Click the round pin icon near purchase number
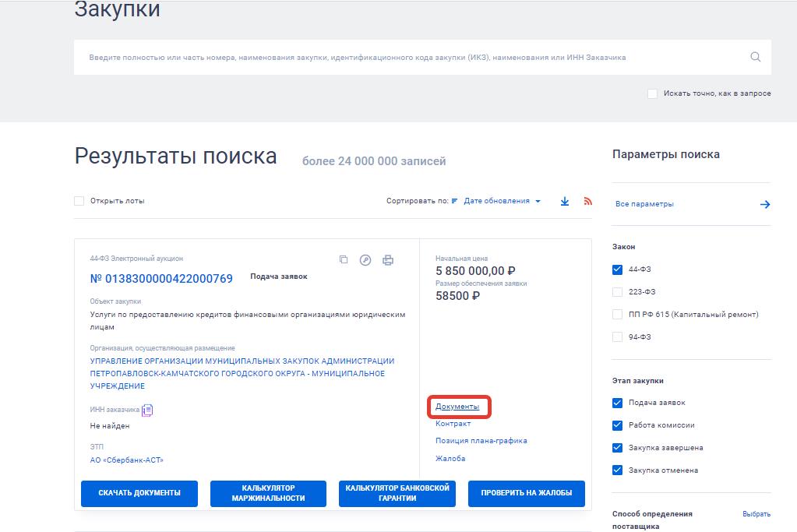 click(x=365, y=260)
